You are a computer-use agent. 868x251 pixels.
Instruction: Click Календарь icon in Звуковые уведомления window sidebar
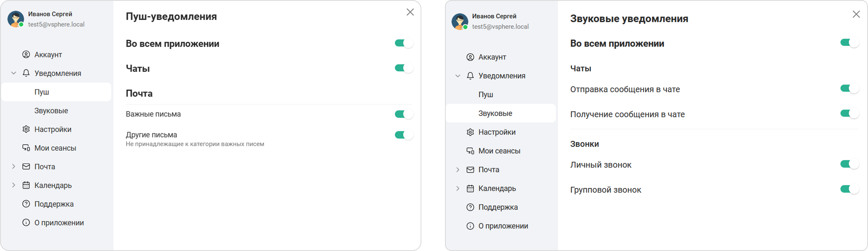coord(470,188)
